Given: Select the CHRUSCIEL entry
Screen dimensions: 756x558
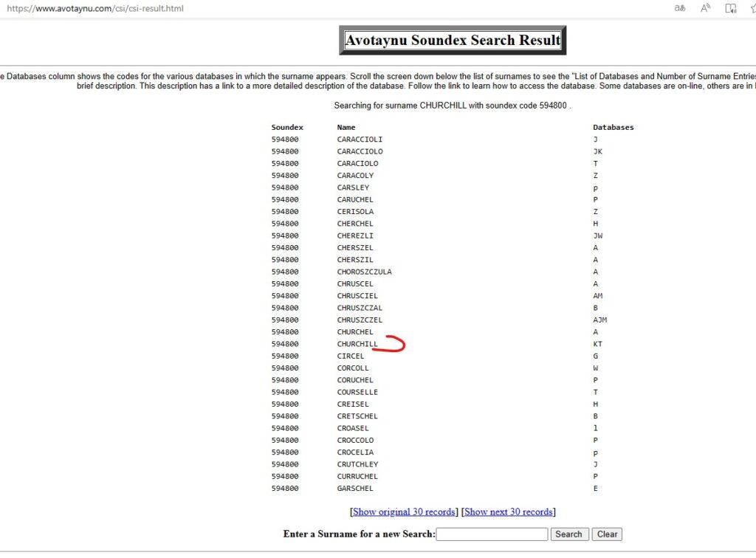Looking at the screenshot, I should pyautogui.click(x=358, y=296).
